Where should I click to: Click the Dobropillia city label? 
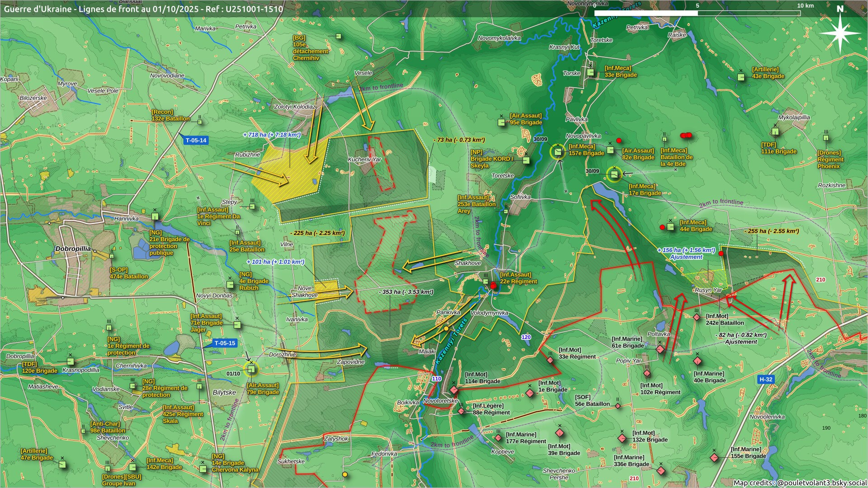(73, 249)
